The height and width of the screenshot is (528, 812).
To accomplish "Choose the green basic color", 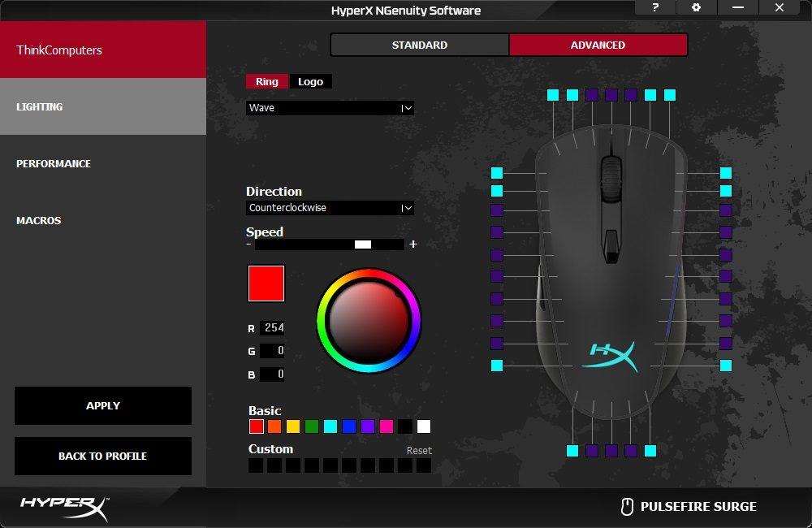I will (x=312, y=426).
